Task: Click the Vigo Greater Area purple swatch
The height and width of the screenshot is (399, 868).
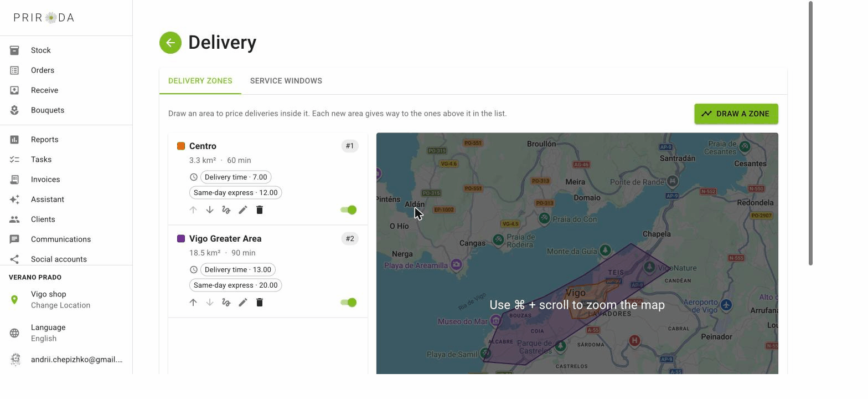Action: (181, 239)
